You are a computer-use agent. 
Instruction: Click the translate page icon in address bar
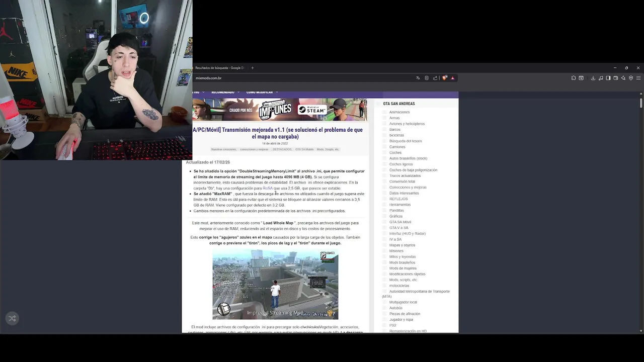point(418,78)
